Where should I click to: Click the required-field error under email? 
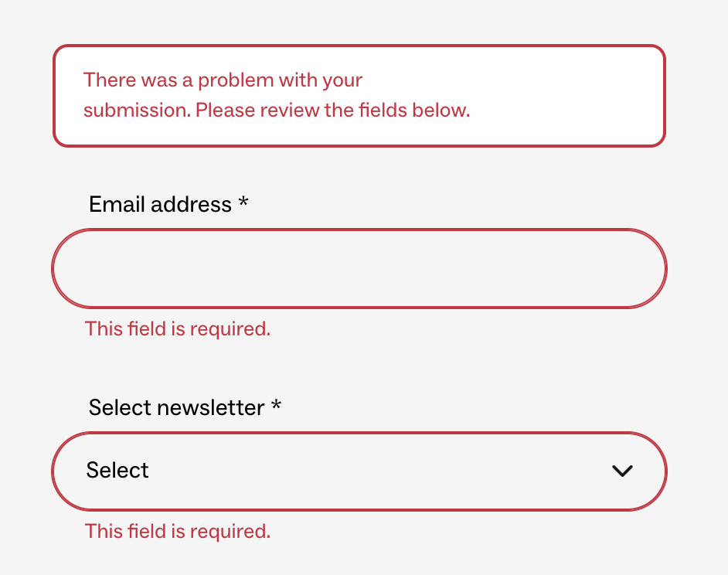[177, 328]
